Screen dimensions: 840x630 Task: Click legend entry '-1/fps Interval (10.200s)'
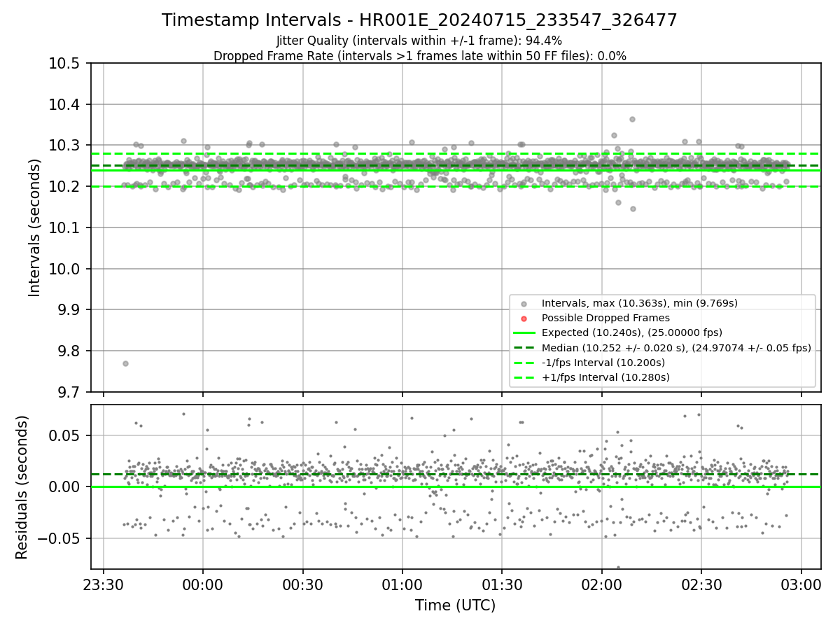click(x=603, y=363)
